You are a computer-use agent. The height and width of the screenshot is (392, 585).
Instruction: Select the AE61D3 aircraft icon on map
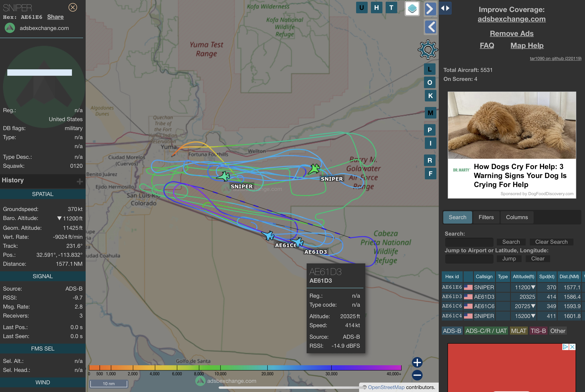click(298, 242)
